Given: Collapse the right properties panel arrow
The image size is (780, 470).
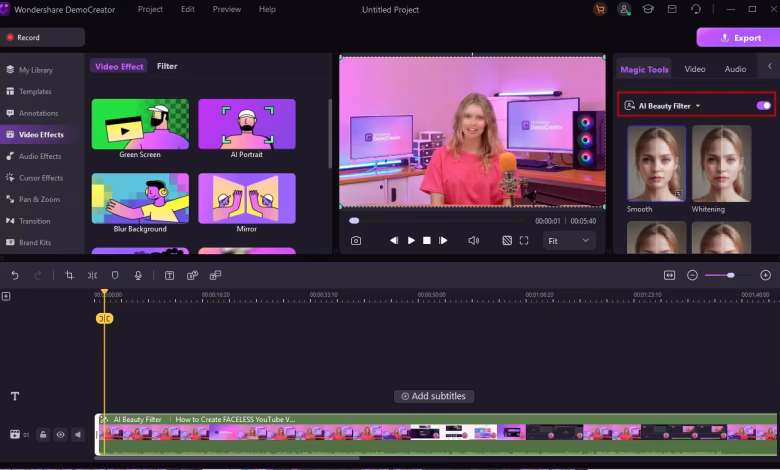Looking at the screenshot, I should click(770, 66).
